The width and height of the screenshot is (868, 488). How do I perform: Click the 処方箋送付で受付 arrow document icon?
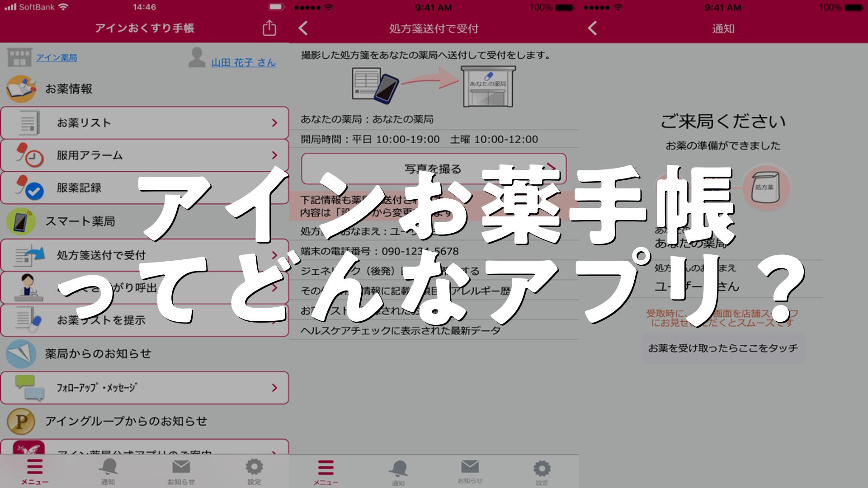29,255
